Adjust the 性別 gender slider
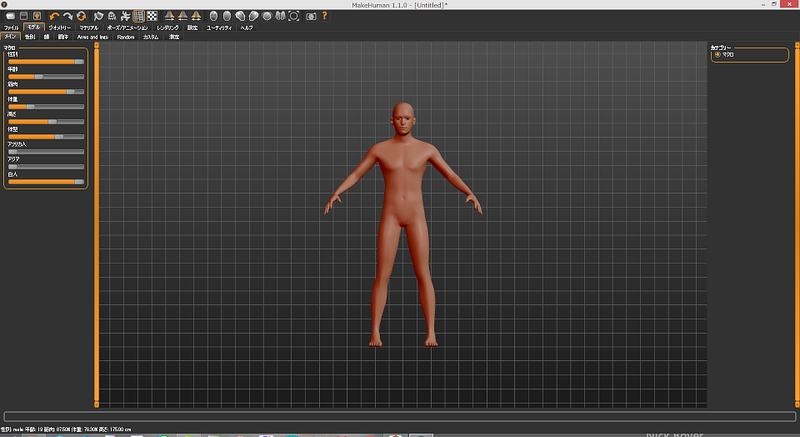This screenshot has height=437, width=800. point(46,62)
